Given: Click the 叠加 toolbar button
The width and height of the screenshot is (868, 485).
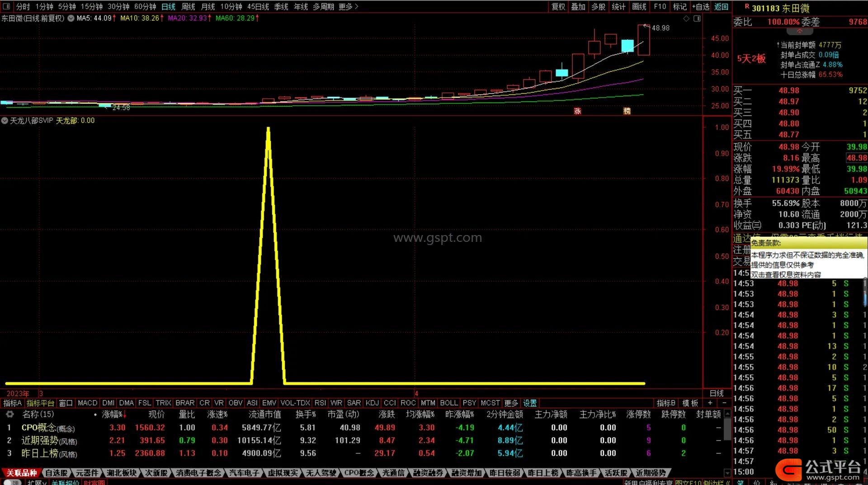Looking at the screenshot, I should [578, 7].
